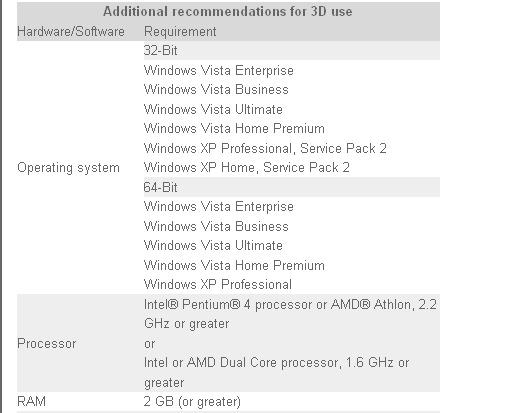
Task: Select the 64-Bit section row
Action: click(x=292, y=187)
